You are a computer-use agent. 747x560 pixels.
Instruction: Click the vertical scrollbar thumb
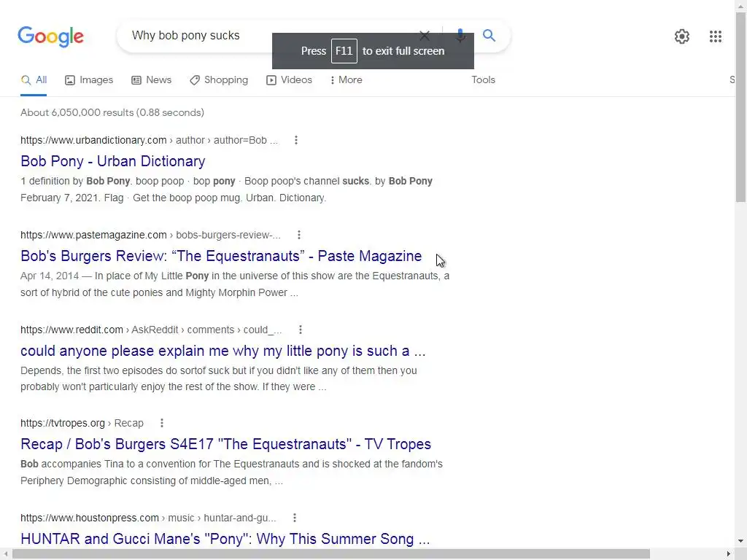(741, 107)
